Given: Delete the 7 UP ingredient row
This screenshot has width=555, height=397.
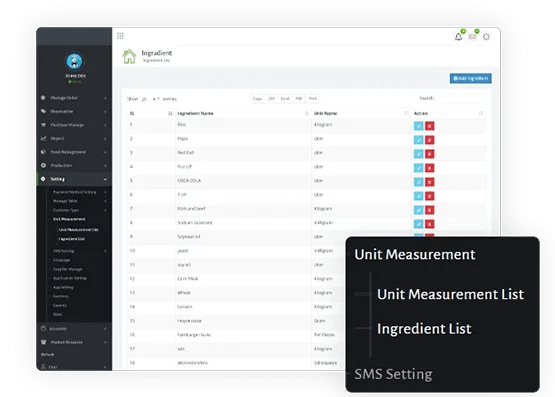Looking at the screenshot, I should pyautogui.click(x=430, y=196).
